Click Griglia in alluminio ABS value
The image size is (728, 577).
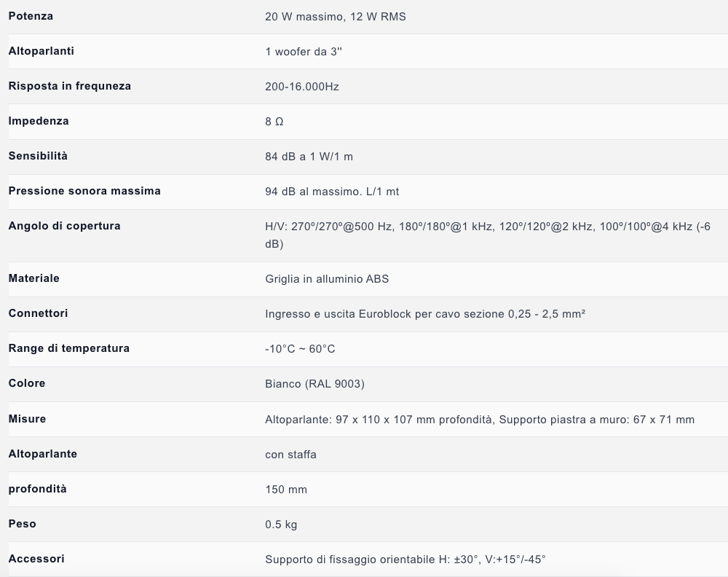coord(327,279)
